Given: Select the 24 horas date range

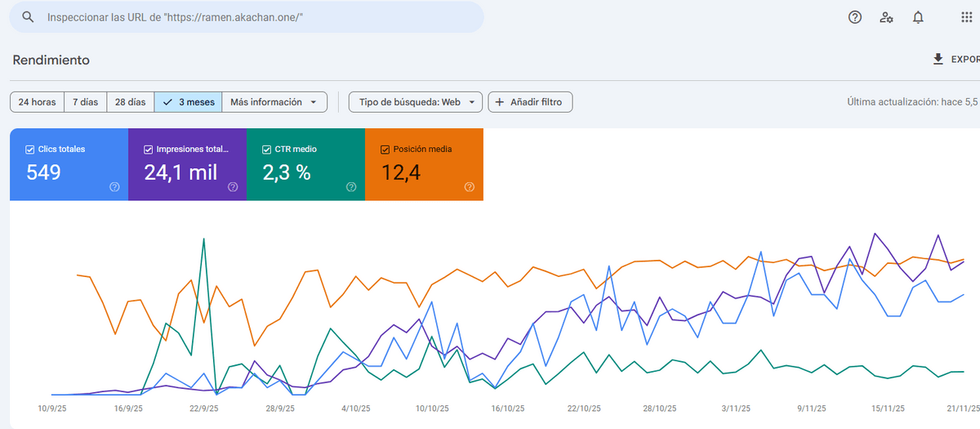Looking at the screenshot, I should click(37, 102).
